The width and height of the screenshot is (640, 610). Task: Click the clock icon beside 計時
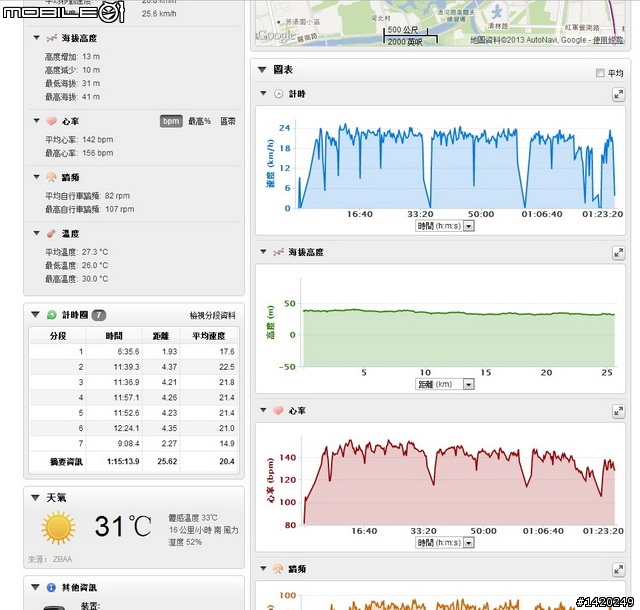(x=278, y=94)
